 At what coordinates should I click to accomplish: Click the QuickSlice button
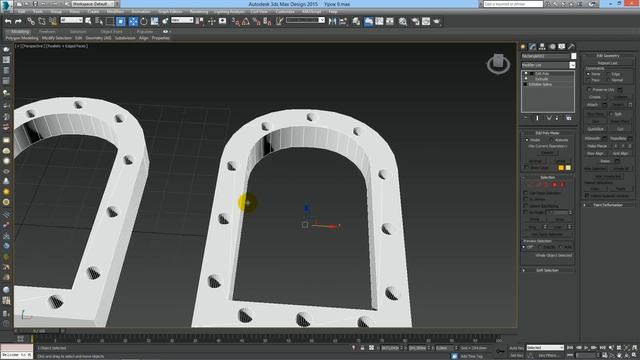(x=596, y=129)
